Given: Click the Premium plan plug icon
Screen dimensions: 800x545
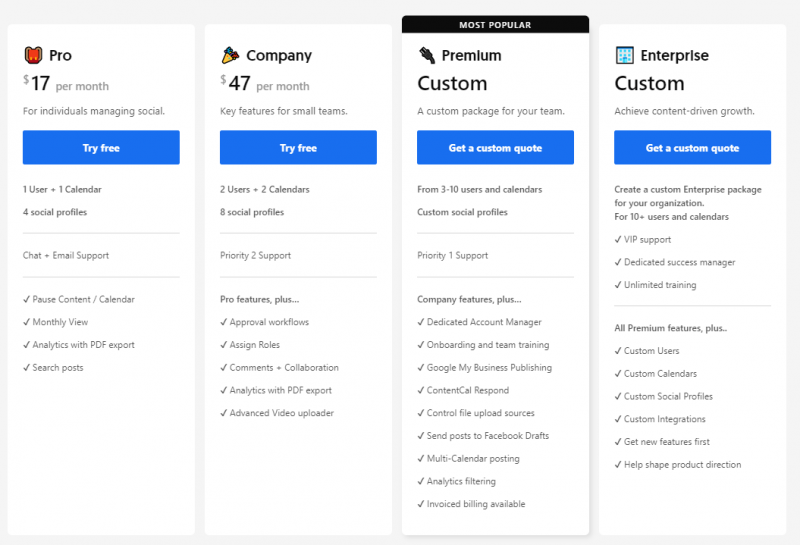Looking at the screenshot, I should click(427, 55).
